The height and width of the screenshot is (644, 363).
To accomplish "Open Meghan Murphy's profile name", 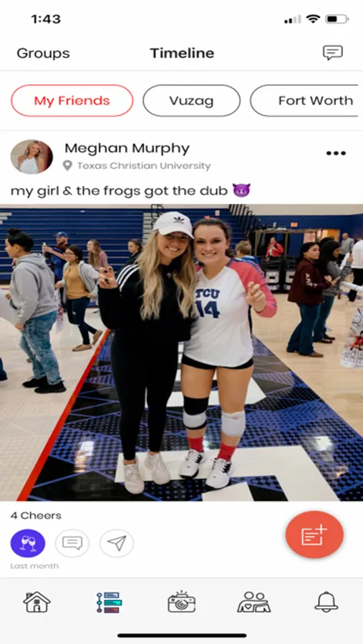I will coord(127,148).
